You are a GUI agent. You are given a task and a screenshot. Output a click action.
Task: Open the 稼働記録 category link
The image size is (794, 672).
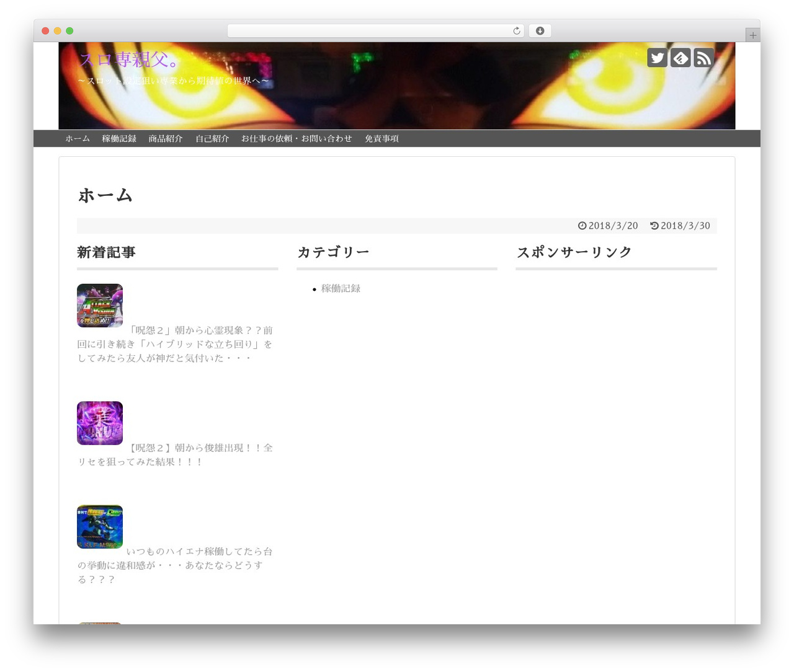click(341, 288)
